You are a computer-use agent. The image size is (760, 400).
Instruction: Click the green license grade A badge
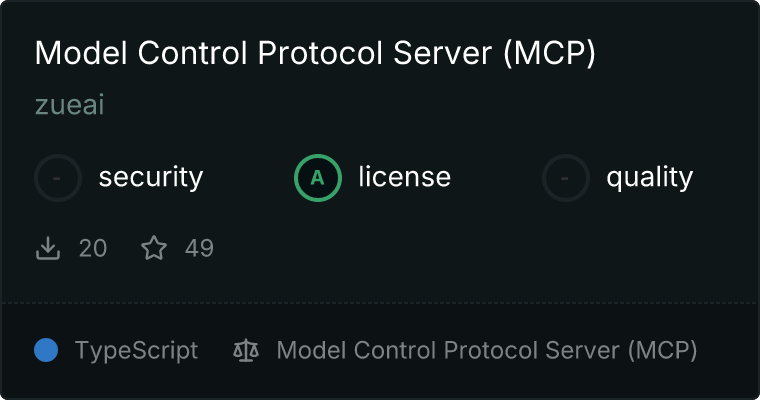click(x=318, y=178)
